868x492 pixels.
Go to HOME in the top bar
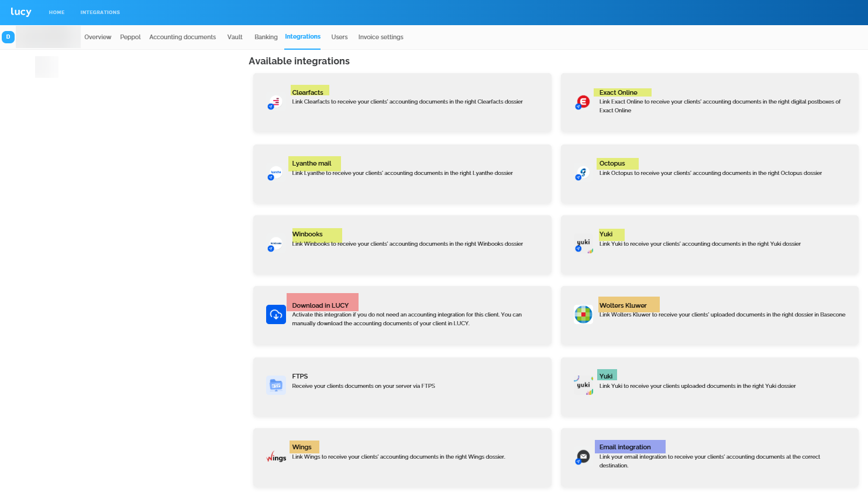tap(57, 12)
